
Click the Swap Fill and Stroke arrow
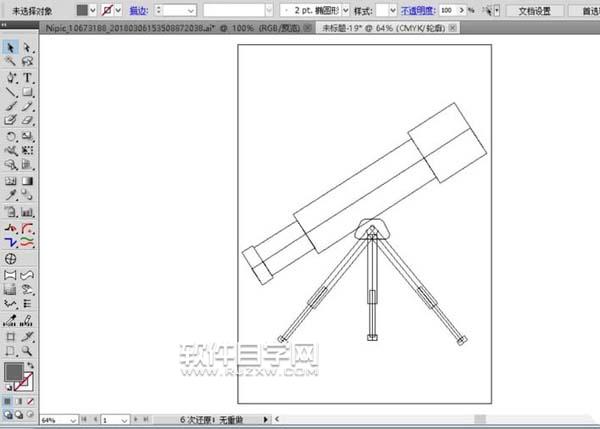pyautogui.click(x=30, y=366)
